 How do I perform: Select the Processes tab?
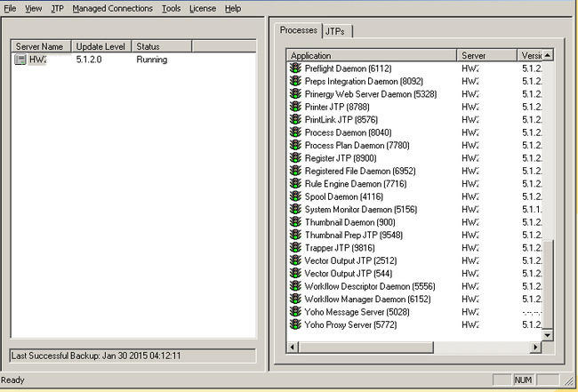tap(298, 30)
